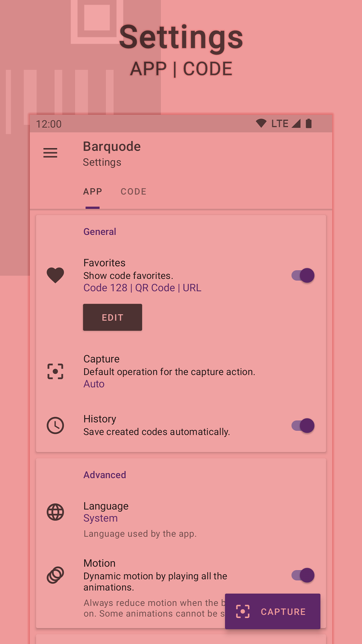The width and height of the screenshot is (362, 644).
Task: Click the Wi-Fi icon in status bar
Action: point(261,123)
